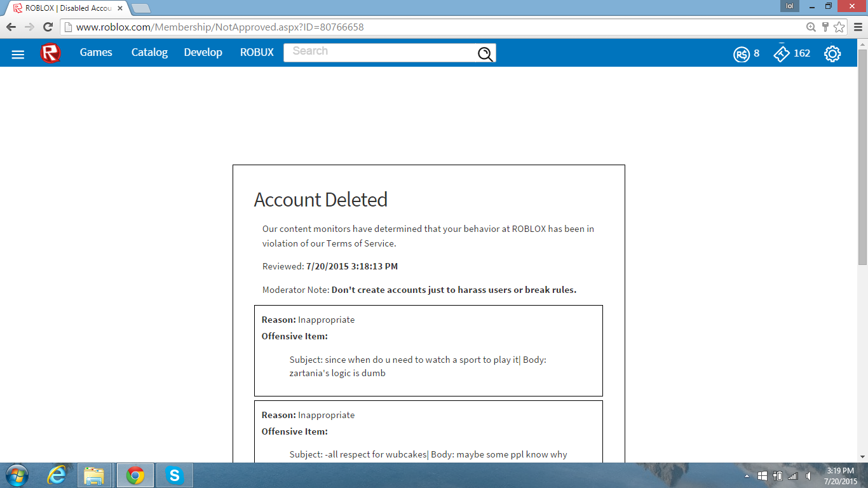Open the Games section
Screen dimensions: 868x488
click(x=96, y=53)
